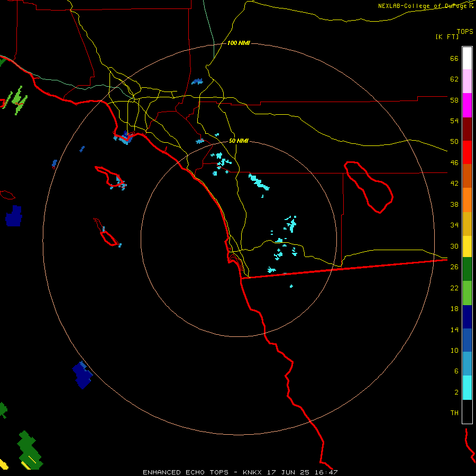This screenshot has height=476, width=476.
Task: Click the legend value '30'
Action: pyautogui.click(x=454, y=246)
